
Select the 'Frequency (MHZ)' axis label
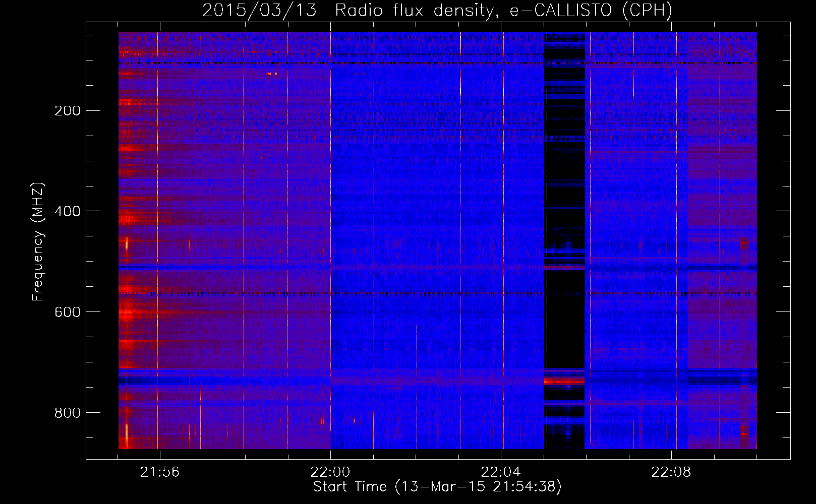point(37,242)
